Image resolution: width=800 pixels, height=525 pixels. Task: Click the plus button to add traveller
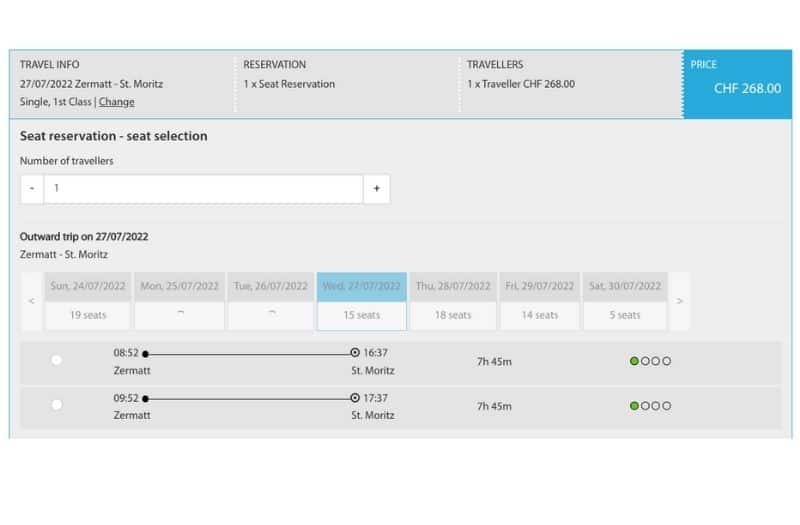click(376, 188)
